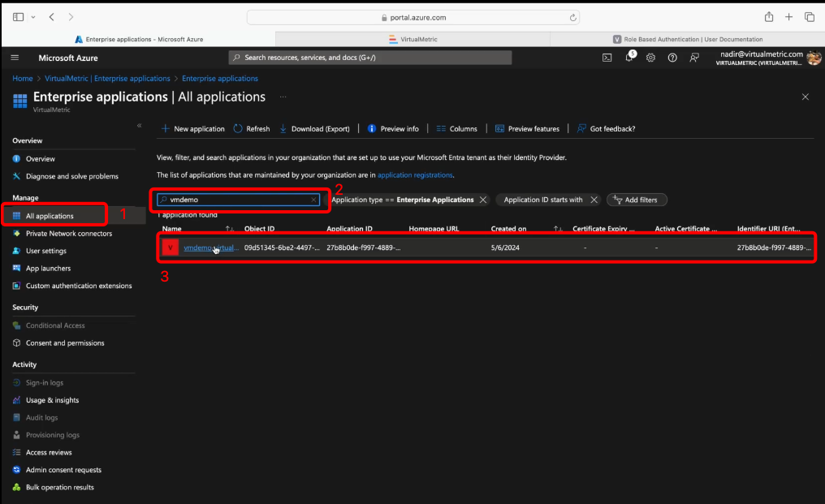This screenshot has height=504, width=825.
Task: Close the Enterprise applications blade
Action: coord(805,97)
